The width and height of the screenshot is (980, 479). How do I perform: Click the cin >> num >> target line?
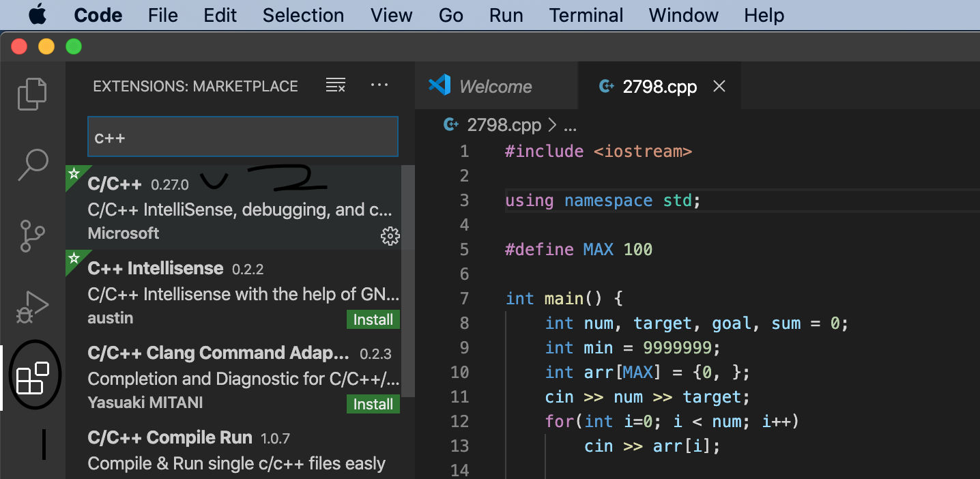tap(647, 396)
